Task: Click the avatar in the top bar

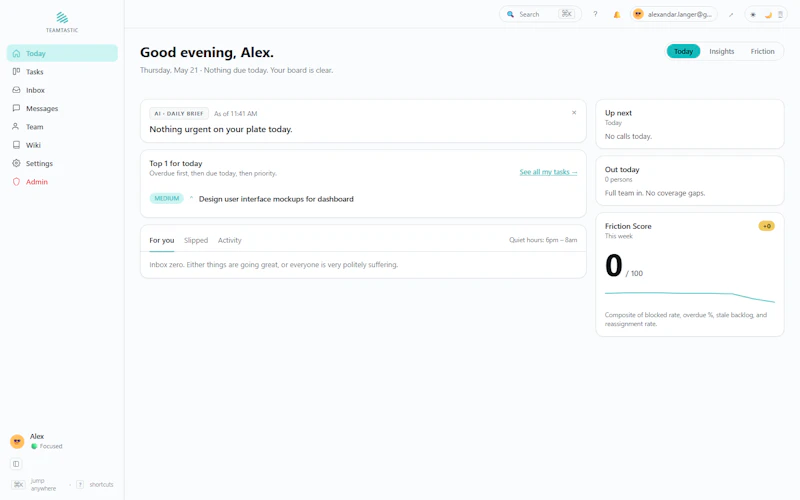Action: pyautogui.click(x=638, y=14)
